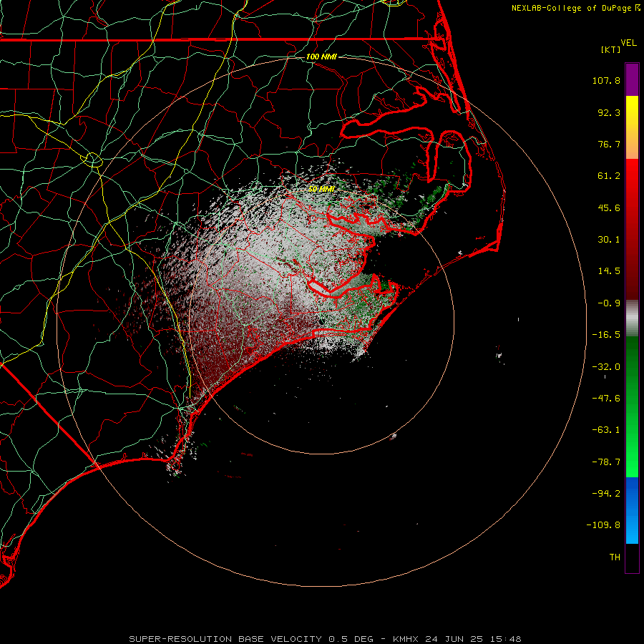Click the 30.1 velocity scale value
644x644 pixels.
pos(609,240)
